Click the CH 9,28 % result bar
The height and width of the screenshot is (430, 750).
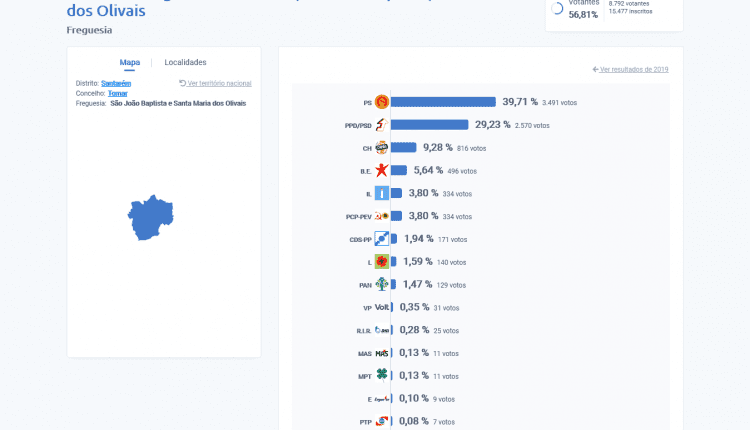point(403,148)
